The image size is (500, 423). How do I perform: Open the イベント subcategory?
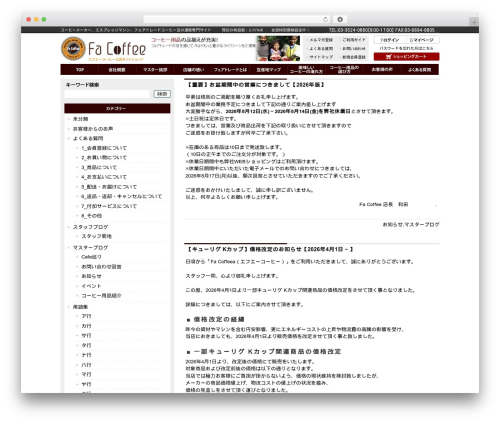pyautogui.click(x=91, y=286)
